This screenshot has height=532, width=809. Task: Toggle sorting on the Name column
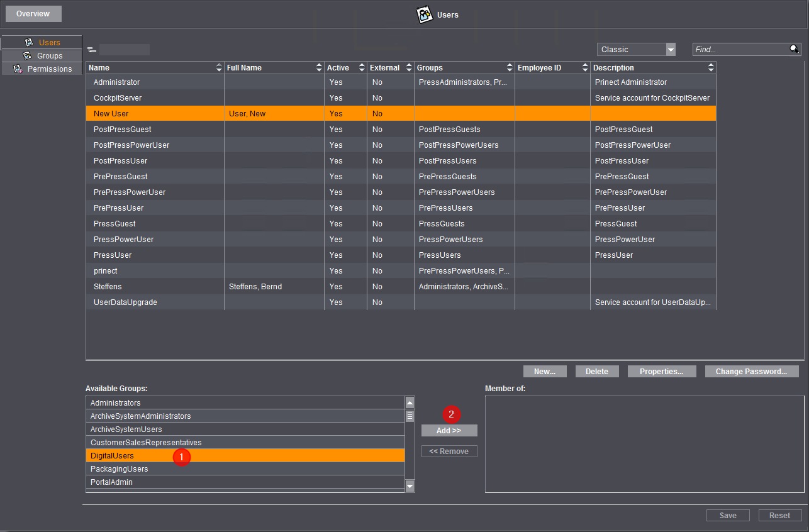point(219,67)
